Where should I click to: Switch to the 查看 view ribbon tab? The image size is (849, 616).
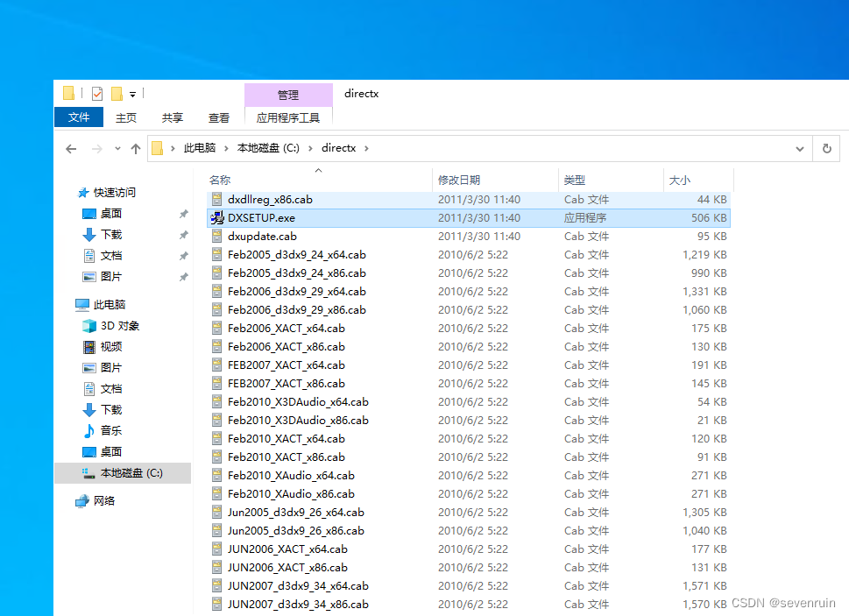(x=219, y=117)
